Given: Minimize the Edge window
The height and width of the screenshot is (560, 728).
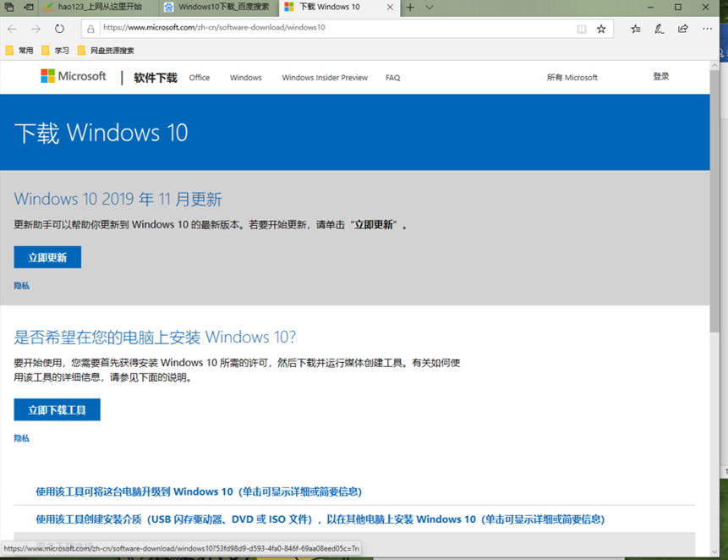Looking at the screenshot, I should [x=650, y=8].
